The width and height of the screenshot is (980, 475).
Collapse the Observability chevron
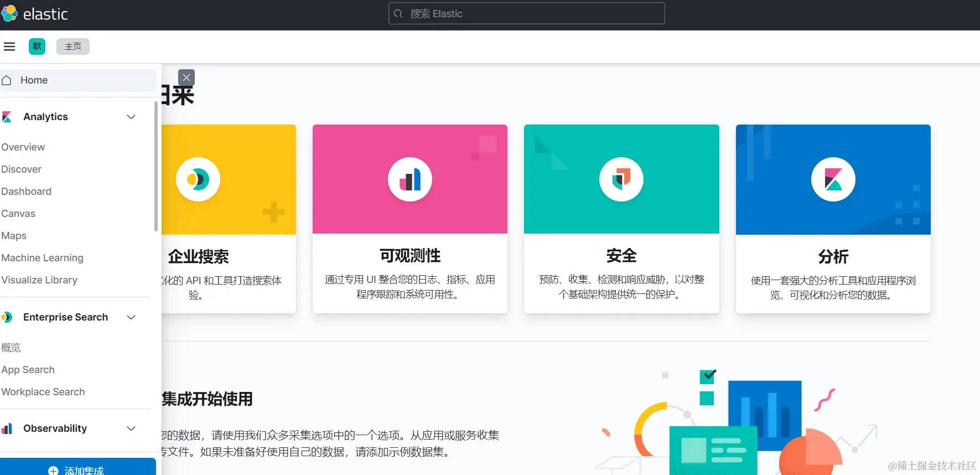[131, 428]
